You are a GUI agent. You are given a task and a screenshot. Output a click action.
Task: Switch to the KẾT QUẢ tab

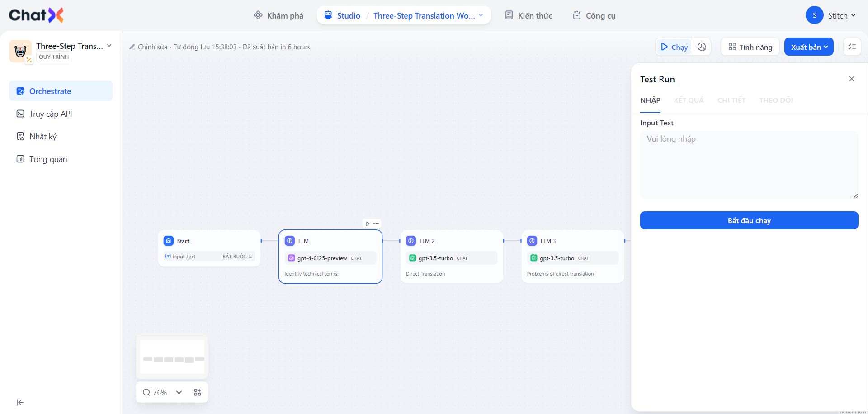689,100
